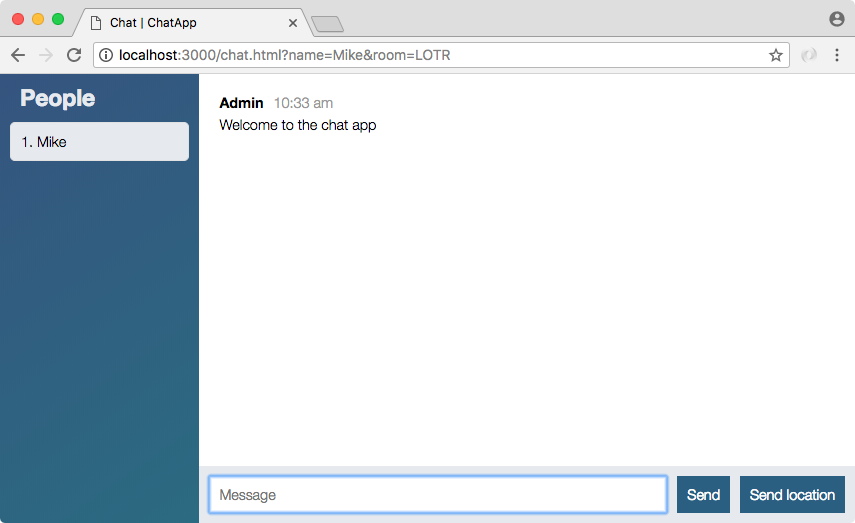
Task: Open the Chrome three-dot menu
Action: coord(837,55)
